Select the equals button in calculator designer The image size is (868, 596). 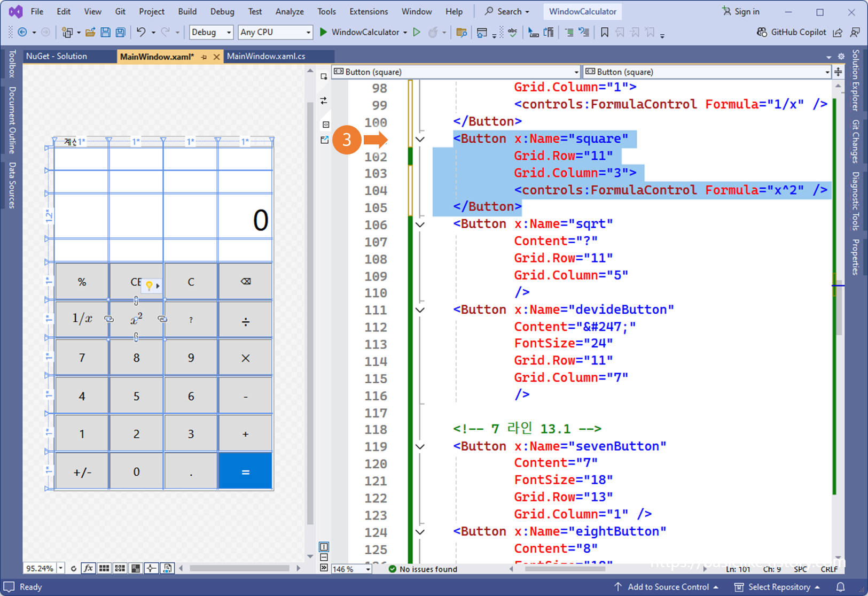[245, 471]
